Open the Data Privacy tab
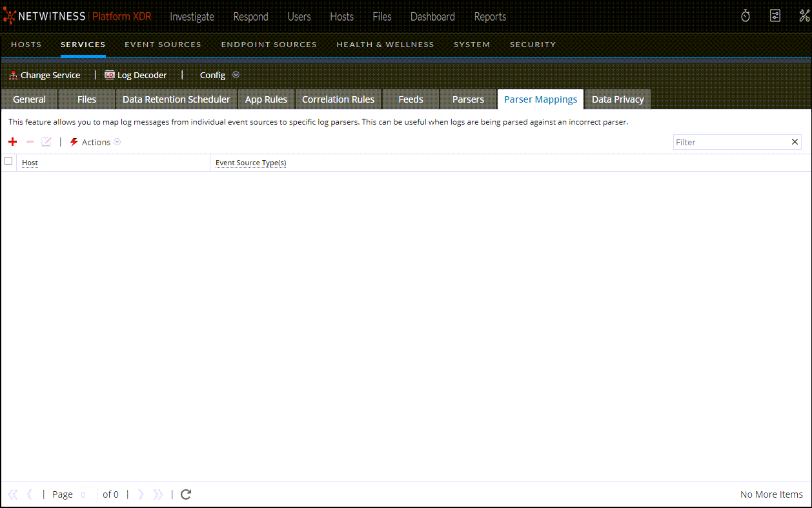The height and width of the screenshot is (508, 812). [x=618, y=99]
